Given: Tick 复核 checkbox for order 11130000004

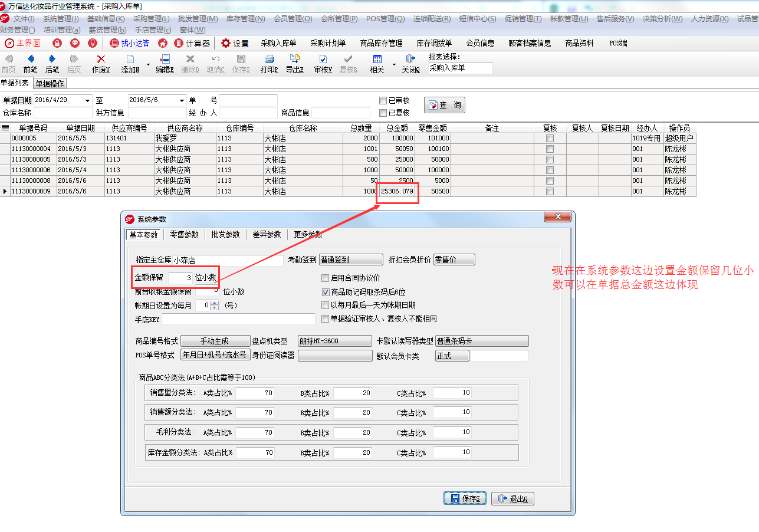Looking at the screenshot, I should pyautogui.click(x=550, y=149).
